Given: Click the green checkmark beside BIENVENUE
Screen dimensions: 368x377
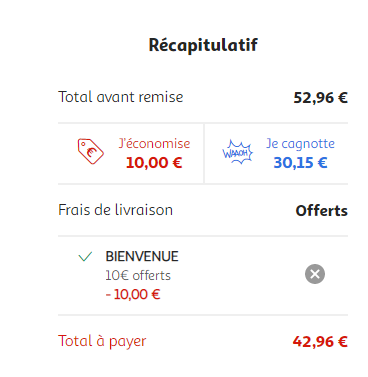Looking at the screenshot, I should pos(85,257).
